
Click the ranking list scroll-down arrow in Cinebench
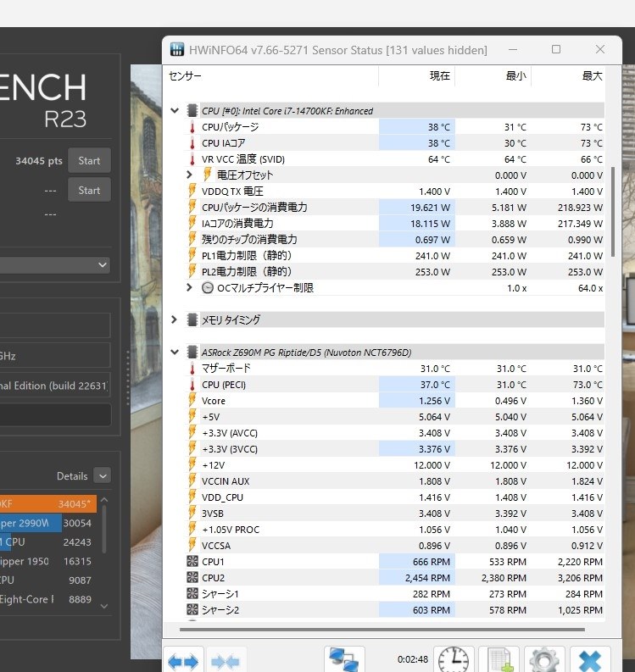coord(103,606)
